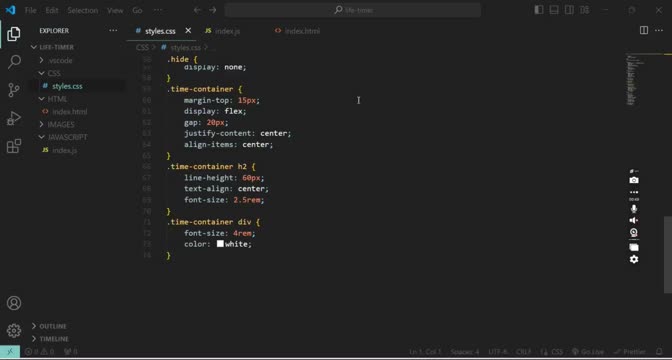Image resolution: width=672 pixels, height=360 pixels.
Task: Open Explorer Views and More Actions ellipsis
Action: (113, 30)
